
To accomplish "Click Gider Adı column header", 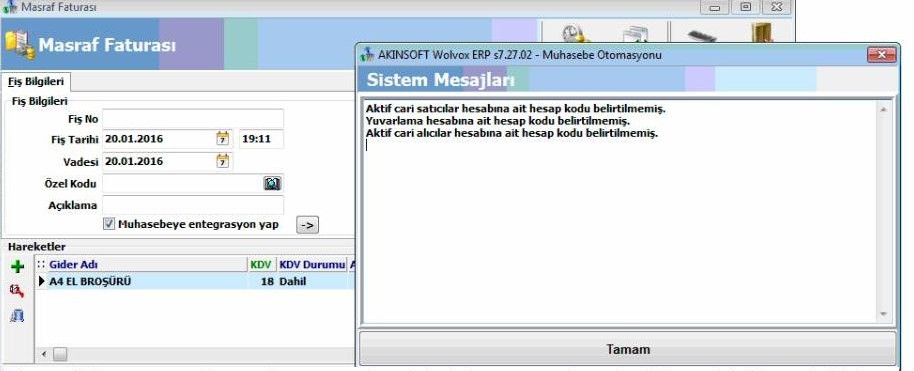I will pyautogui.click(x=147, y=265).
